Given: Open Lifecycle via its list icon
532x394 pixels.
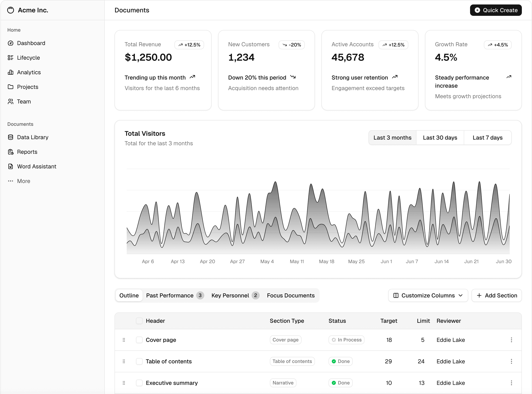Looking at the screenshot, I should [x=11, y=58].
